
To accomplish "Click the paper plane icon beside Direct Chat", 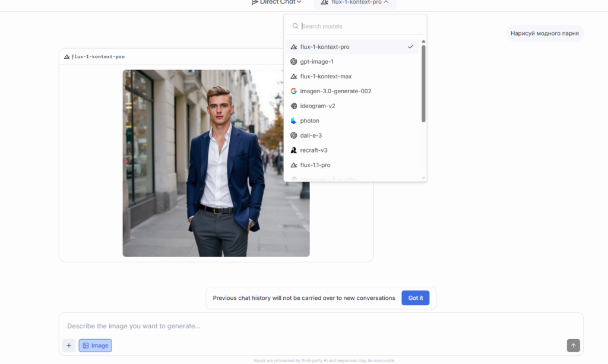I will (x=254, y=2).
